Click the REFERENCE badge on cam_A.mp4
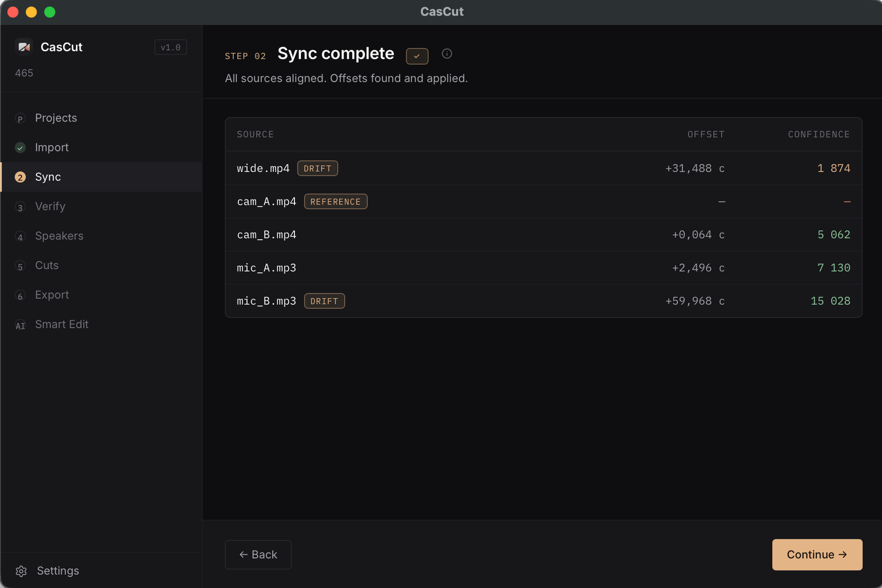 coord(336,202)
